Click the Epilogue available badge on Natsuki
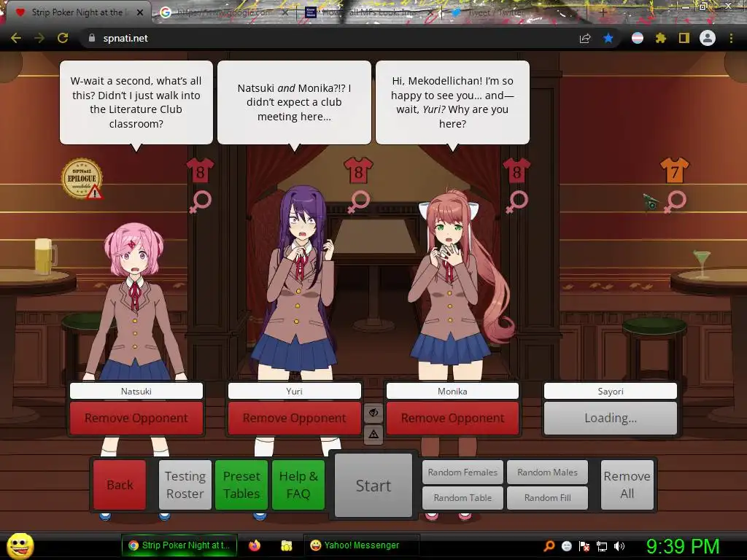 click(82, 179)
